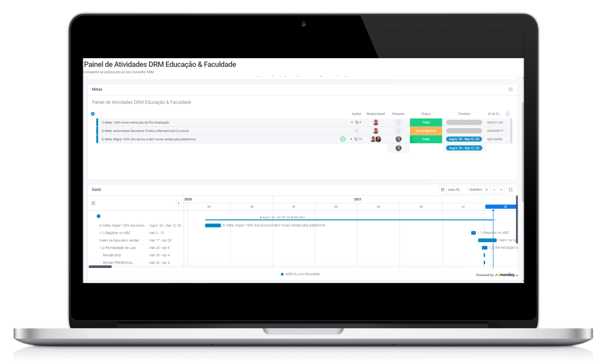Open item '3) Meta: Migrar 100% dos alunos' in table
The height and width of the screenshot is (364, 607).
pyautogui.click(x=148, y=139)
